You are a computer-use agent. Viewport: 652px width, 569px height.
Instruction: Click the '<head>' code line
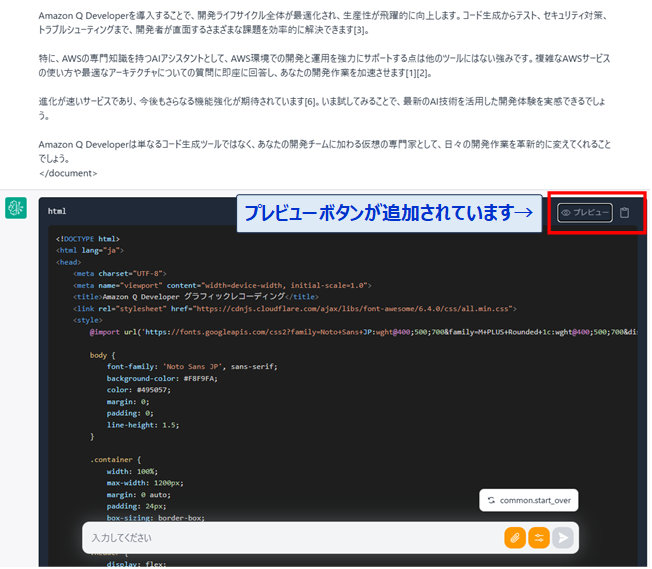coord(68,262)
